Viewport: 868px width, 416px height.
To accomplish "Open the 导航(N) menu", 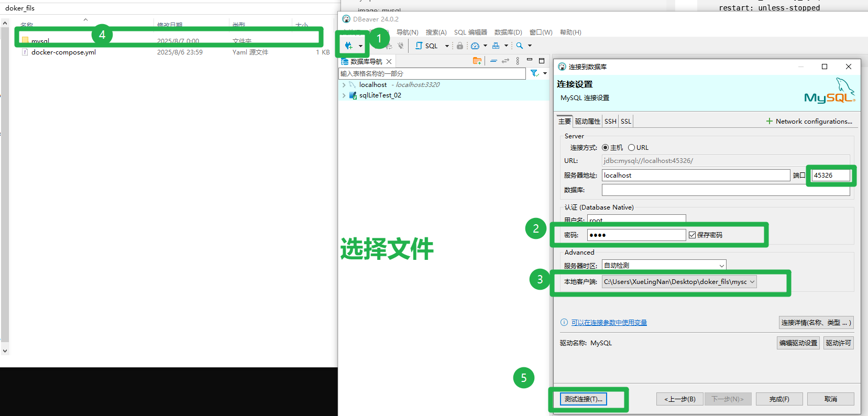I will coord(408,32).
